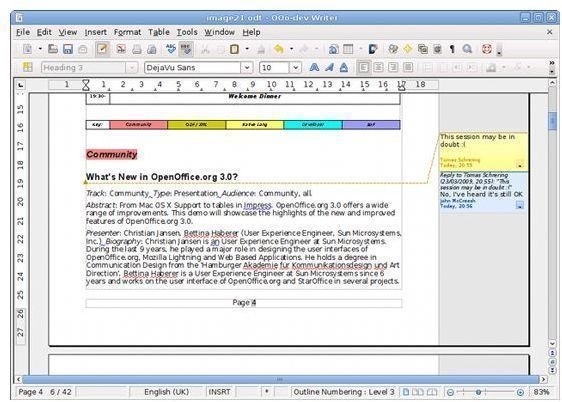Viewport: 562px width, 402px height.
Task: Open the blue reply comment's menu arrow
Action: [519, 205]
